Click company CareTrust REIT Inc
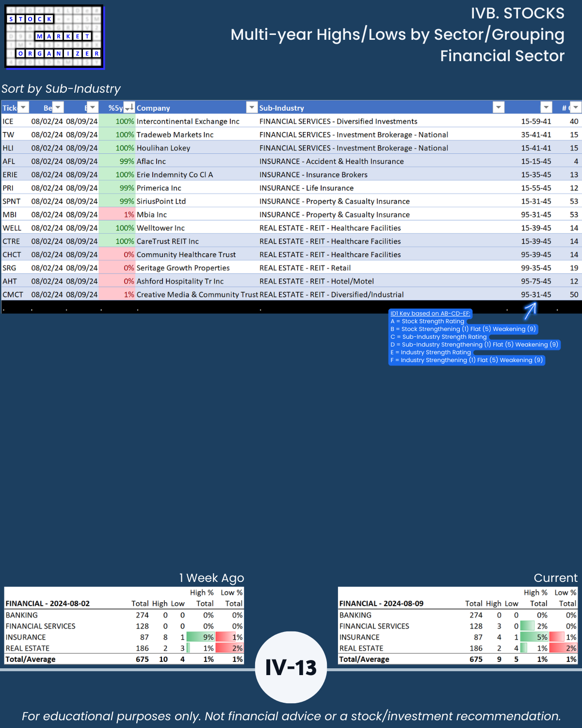This screenshot has height=728, width=582. click(x=168, y=241)
